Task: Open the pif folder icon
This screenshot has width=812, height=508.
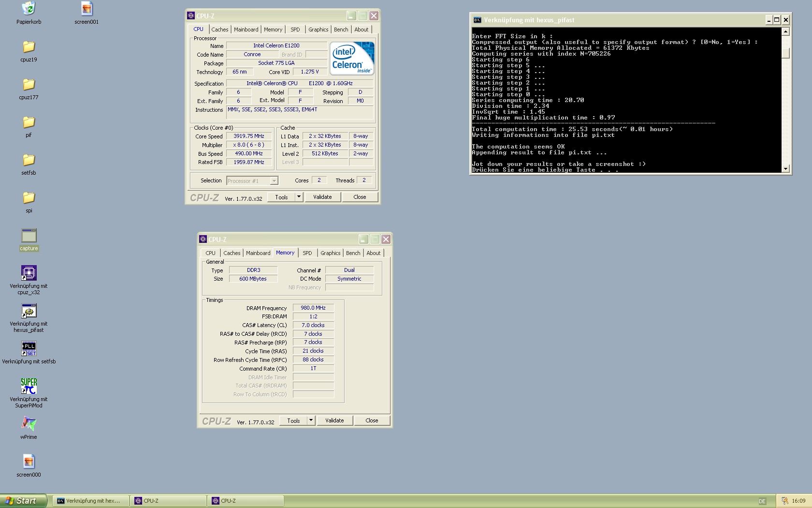Action: (29, 122)
